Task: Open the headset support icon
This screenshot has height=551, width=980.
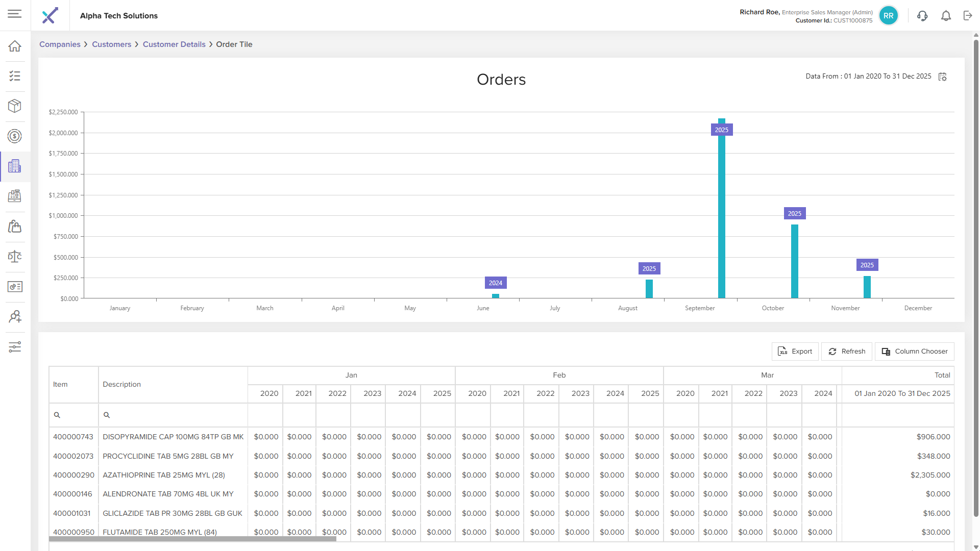Action: 922,16
